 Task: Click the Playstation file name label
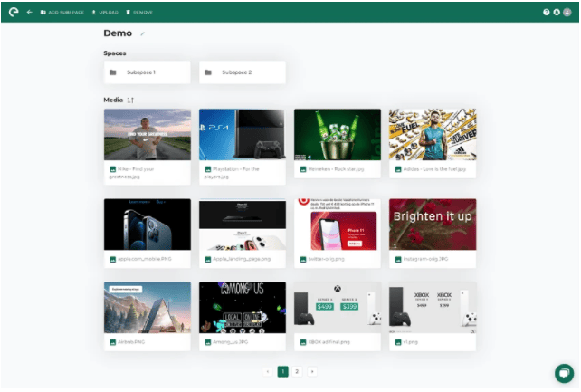pyautogui.click(x=232, y=173)
